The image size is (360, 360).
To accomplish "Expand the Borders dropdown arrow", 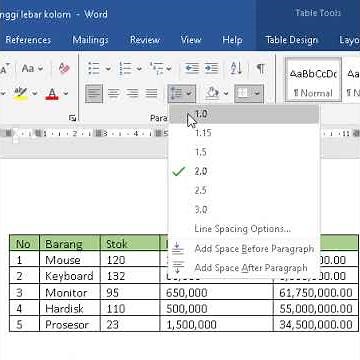I will pos(258,93).
